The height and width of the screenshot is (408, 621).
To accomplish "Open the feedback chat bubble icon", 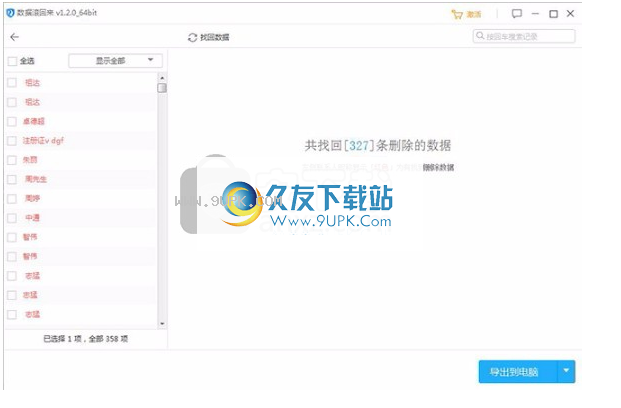I will 516,14.
